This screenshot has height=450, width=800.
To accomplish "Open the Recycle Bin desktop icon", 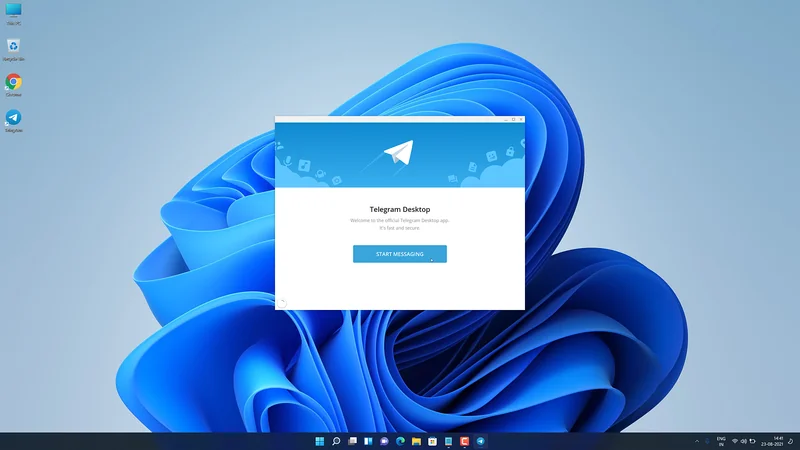I will [x=14, y=46].
